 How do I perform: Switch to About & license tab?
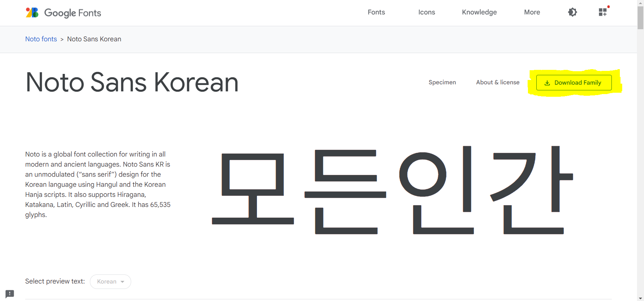click(498, 82)
